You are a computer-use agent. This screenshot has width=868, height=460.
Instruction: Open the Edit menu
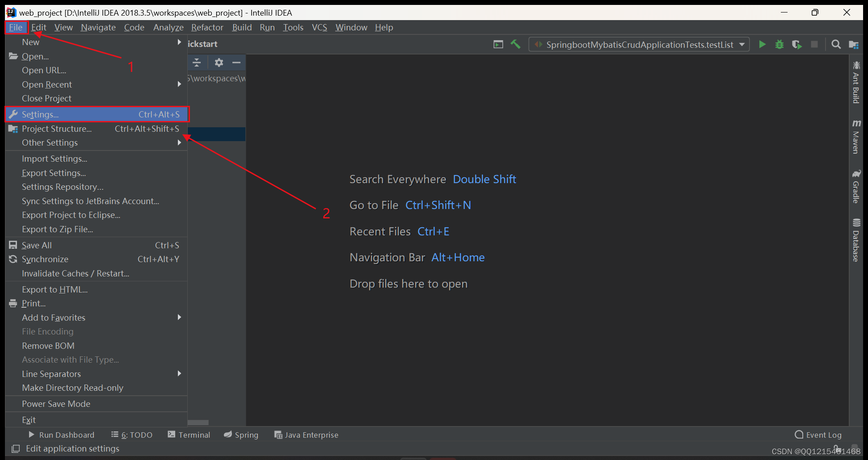click(x=39, y=27)
